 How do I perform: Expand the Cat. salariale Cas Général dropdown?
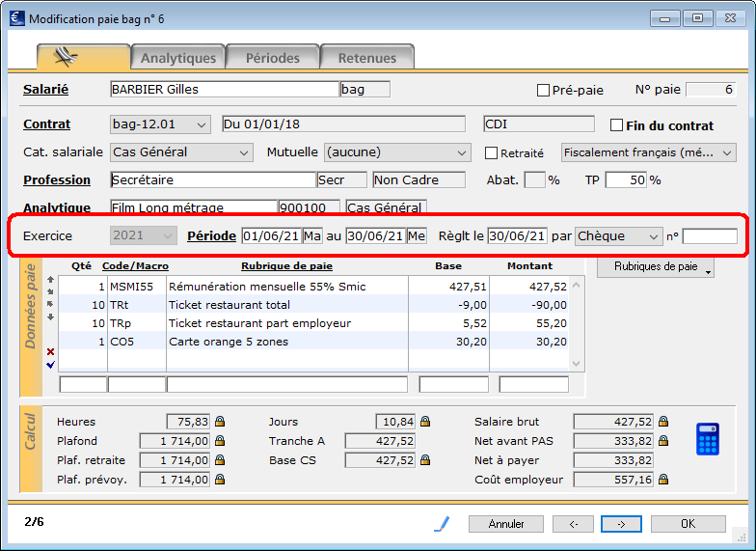click(181, 152)
